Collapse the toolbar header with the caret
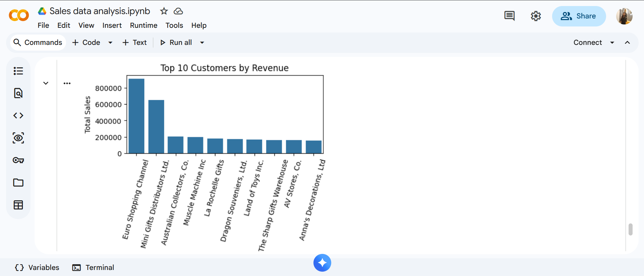The height and width of the screenshot is (276, 644). [627, 43]
